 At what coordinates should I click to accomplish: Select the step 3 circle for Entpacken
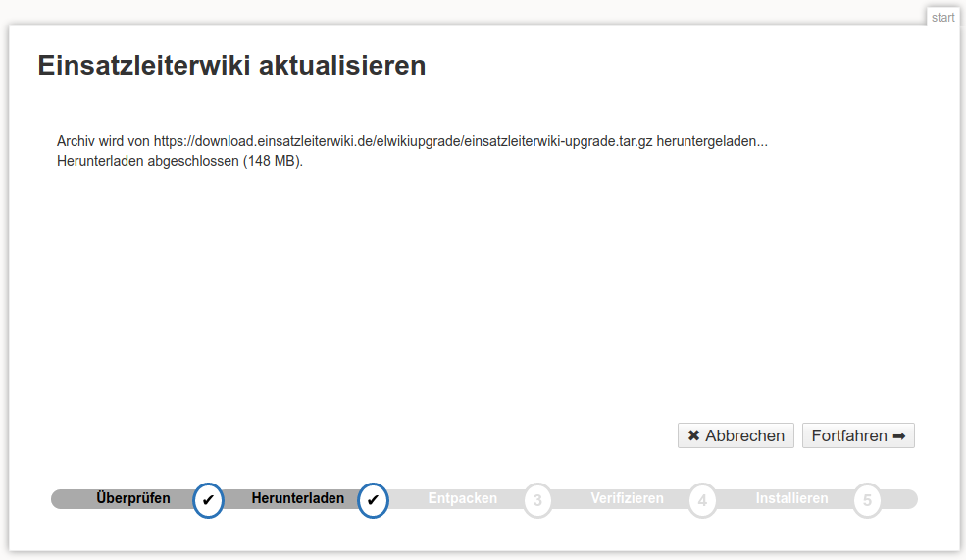click(x=537, y=500)
